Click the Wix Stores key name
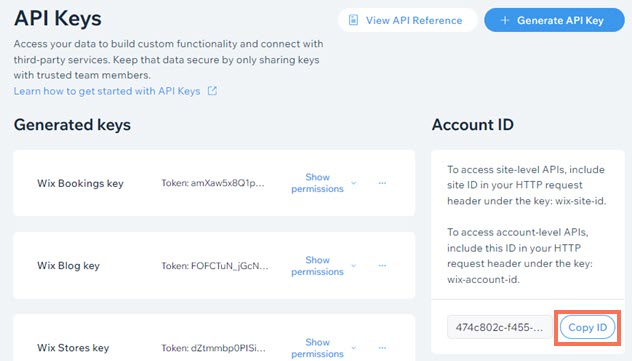632x361 pixels. 73,348
